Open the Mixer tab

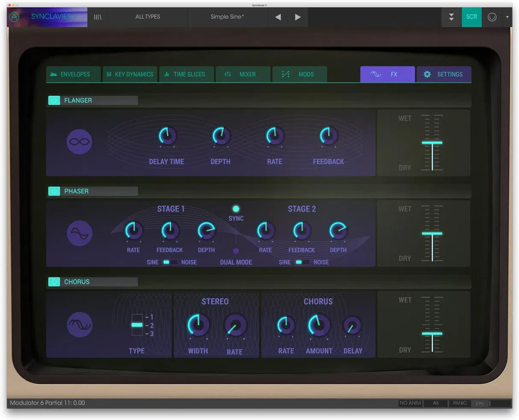pyautogui.click(x=243, y=74)
